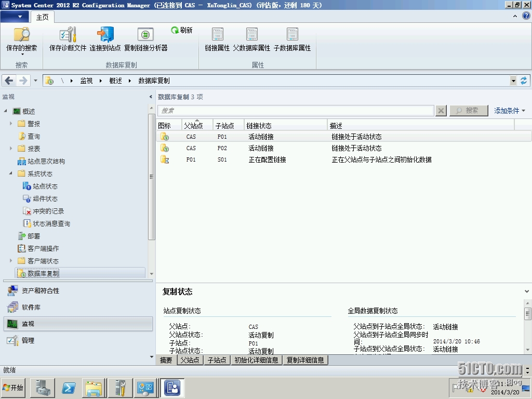Switch to 摘要 tab
The height and width of the screenshot is (399, 532).
tap(166, 361)
